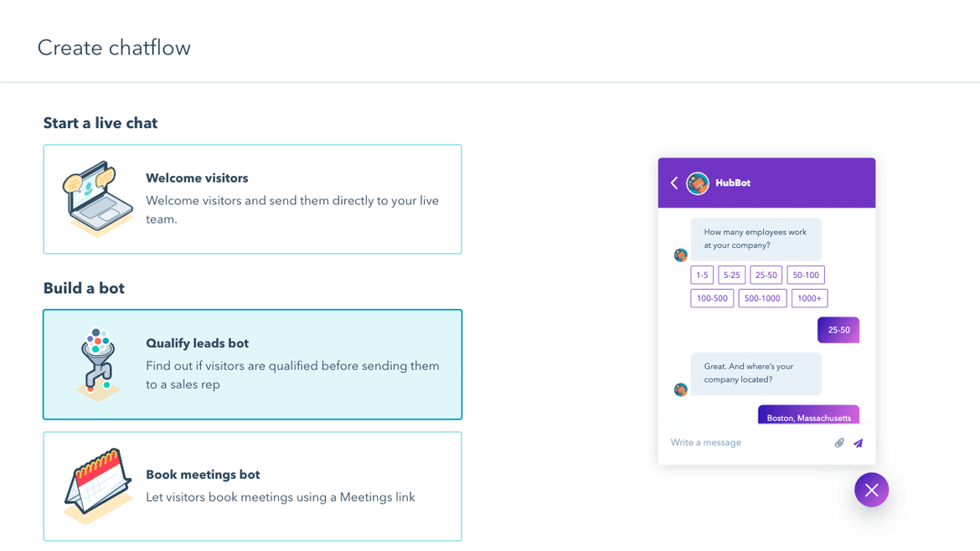Select the 1-5 employees quick reply
Image resolution: width=980 pixels, height=551 pixels.
(701, 275)
